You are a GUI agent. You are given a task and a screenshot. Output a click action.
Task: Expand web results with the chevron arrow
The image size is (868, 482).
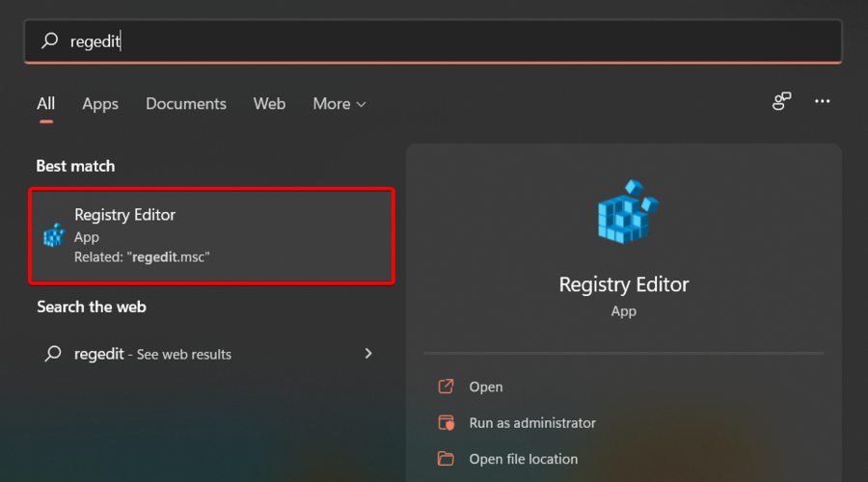[x=368, y=353]
